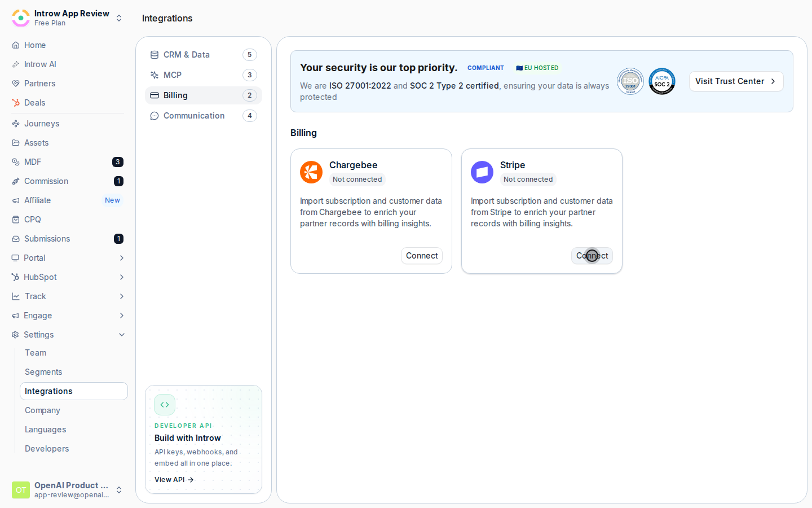Click the Submissions count badge
The width and height of the screenshot is (812, 508).
point(118,239)
